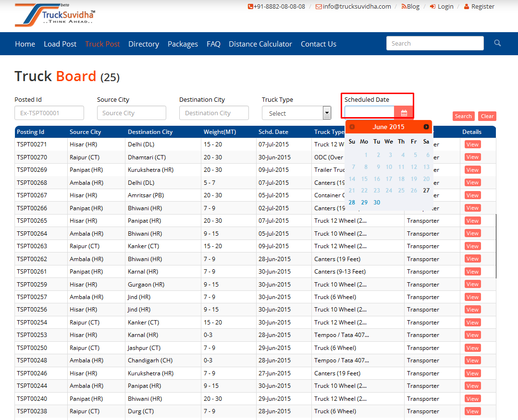This screenshot has height=420, width=518.
Task: Click View for posting TSPT00265
Action: click(x=472, y=221)
